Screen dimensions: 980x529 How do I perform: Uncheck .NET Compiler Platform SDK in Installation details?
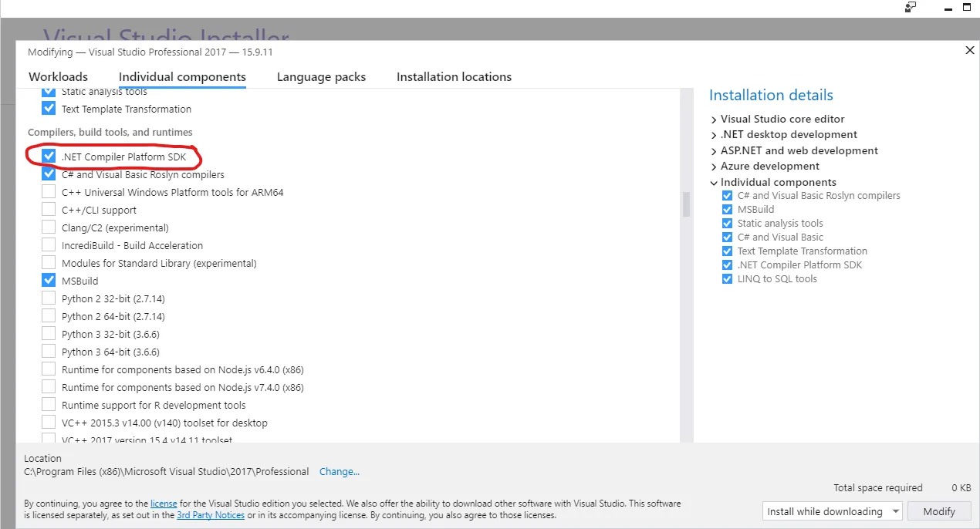tap(727, 265)
